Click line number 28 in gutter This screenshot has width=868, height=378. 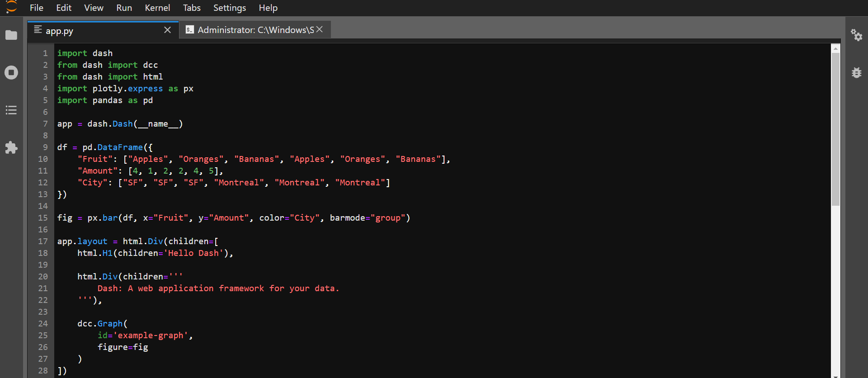43,370
